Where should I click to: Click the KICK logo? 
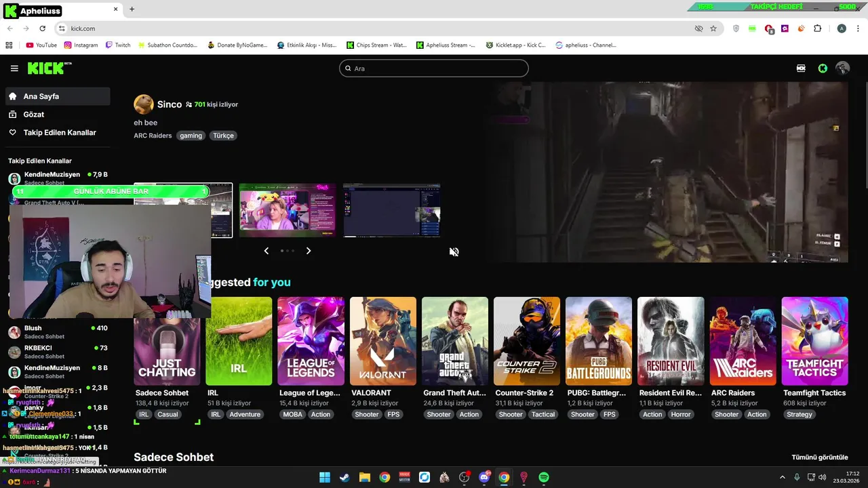(49, 68)
